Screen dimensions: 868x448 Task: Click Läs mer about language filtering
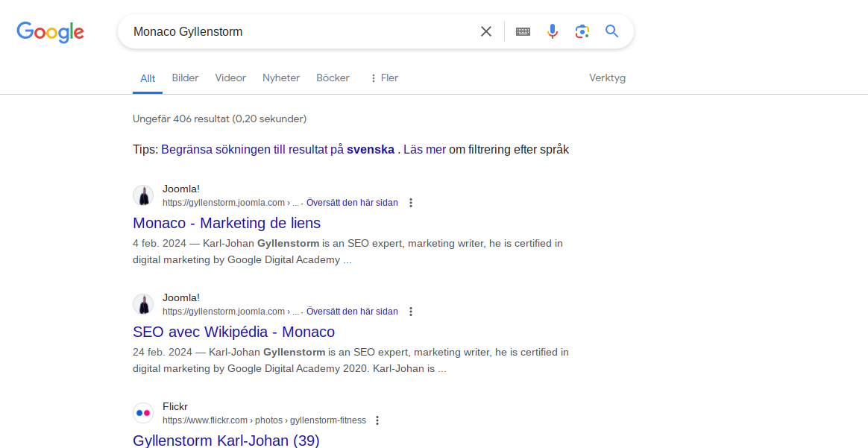424,149
